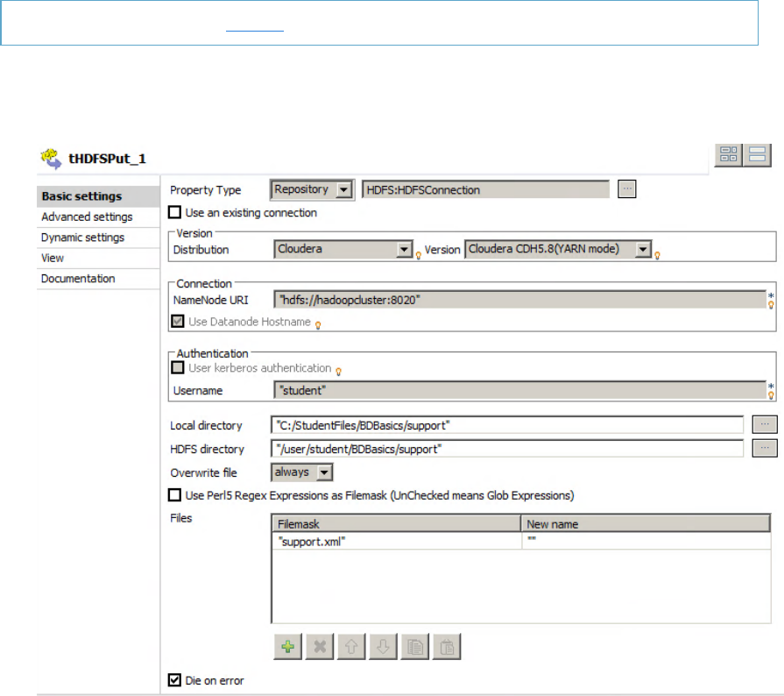The image size is (784, 696).
Task: Open the Advanced settings tab
Action: click(x=87, y=217)
